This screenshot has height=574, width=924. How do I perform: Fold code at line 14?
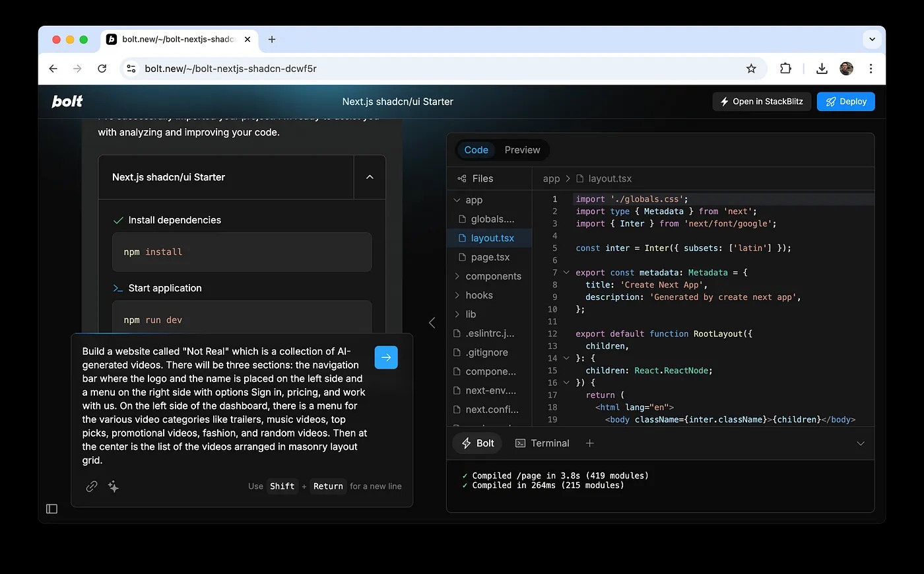[566, 358]
